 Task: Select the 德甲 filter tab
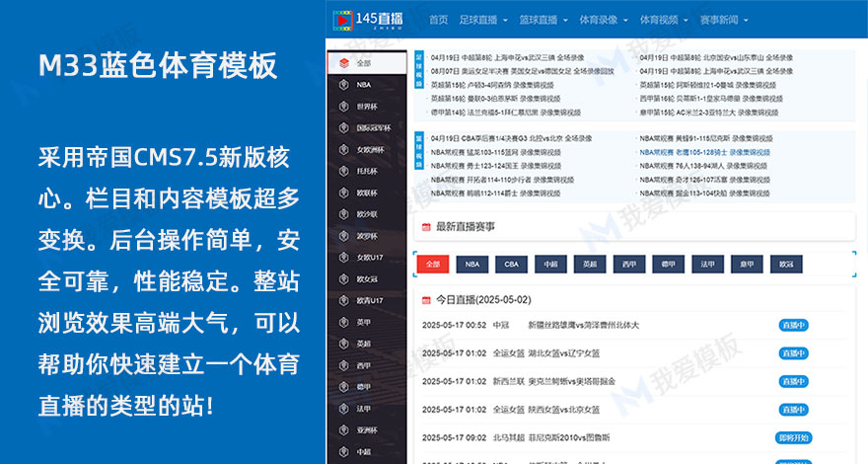(669, 264)
